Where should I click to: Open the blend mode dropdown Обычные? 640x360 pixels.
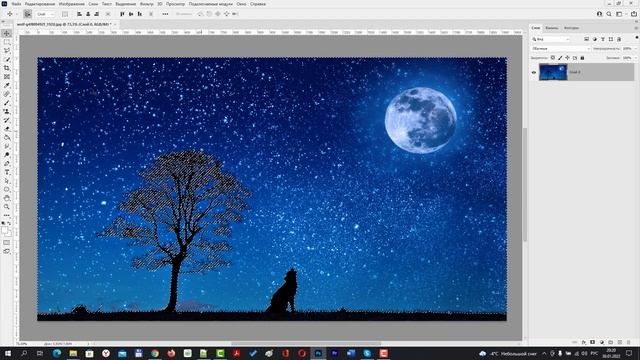pyautogui.click(x=561, y=49)
